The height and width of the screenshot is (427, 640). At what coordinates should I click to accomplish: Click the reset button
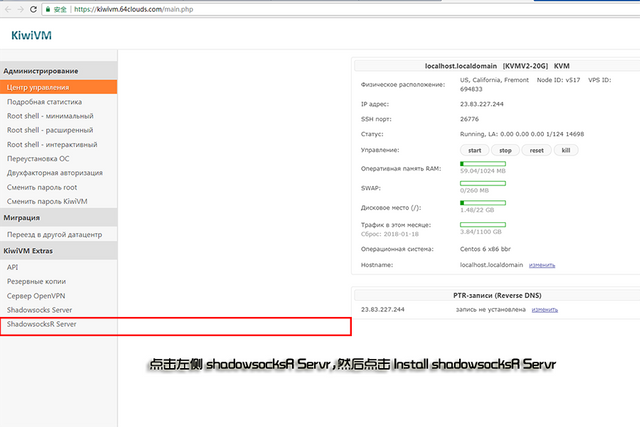click(536, 150)
